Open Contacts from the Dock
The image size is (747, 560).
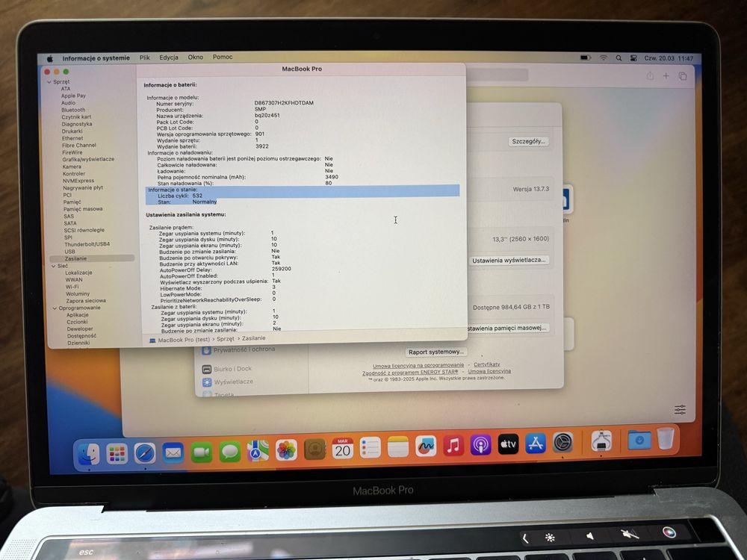[x=314, y=449]
